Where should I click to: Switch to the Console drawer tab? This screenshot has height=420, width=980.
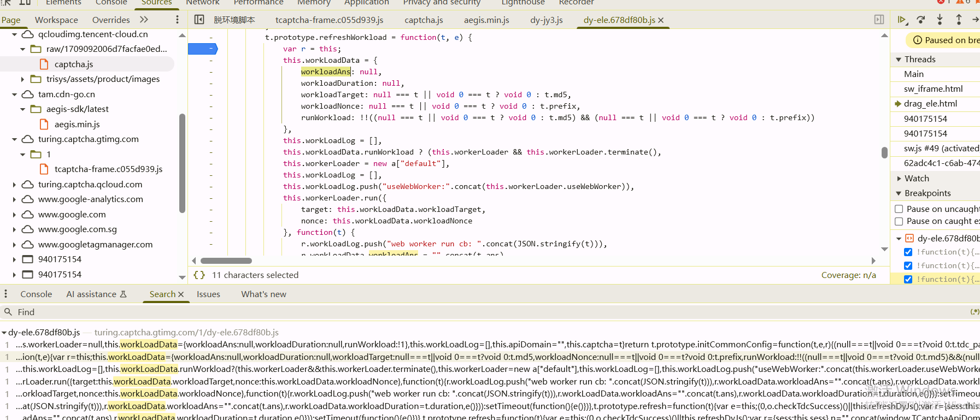[36, 294]
